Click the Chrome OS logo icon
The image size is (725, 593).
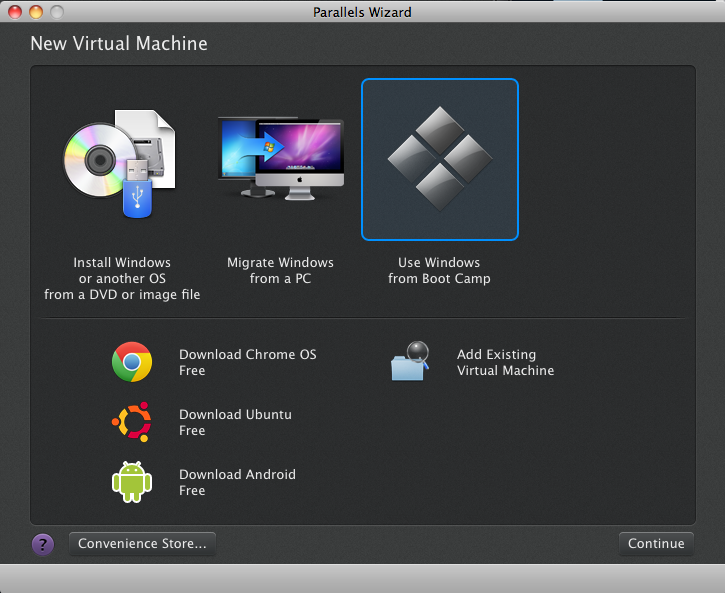coord(132,362)
